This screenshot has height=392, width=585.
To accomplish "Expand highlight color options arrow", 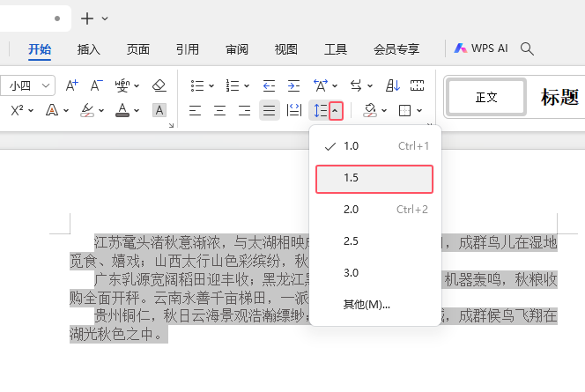I will click(101, 111).
